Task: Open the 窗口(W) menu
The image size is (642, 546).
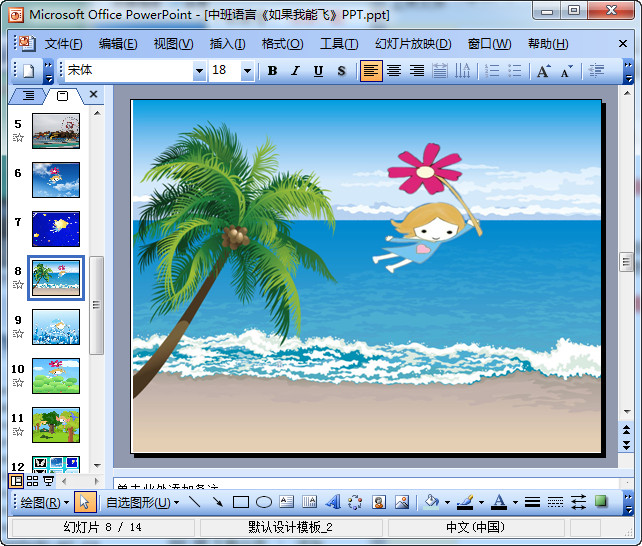Action: [489, 43]
